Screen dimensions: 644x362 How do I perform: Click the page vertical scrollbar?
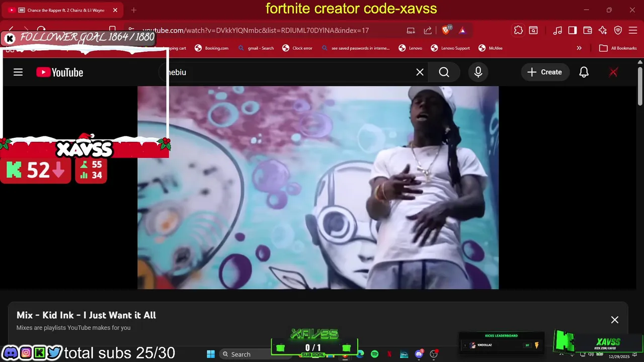(640, 85)
